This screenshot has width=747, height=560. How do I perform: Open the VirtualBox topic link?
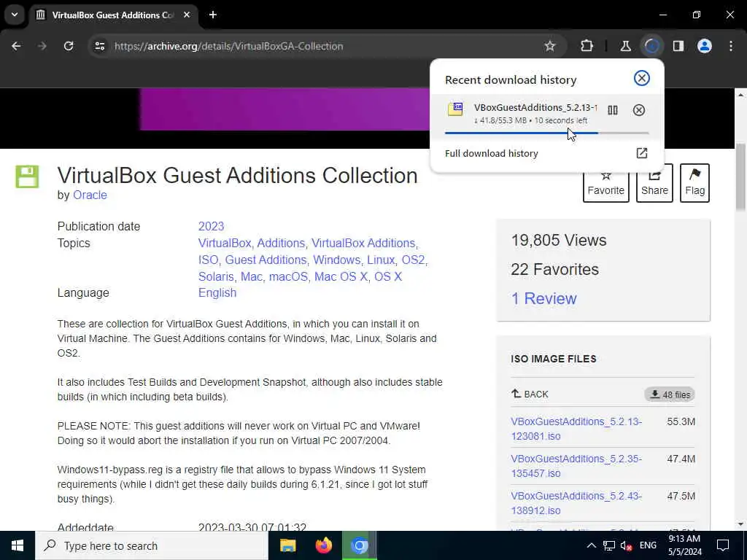tap(225, 243)
